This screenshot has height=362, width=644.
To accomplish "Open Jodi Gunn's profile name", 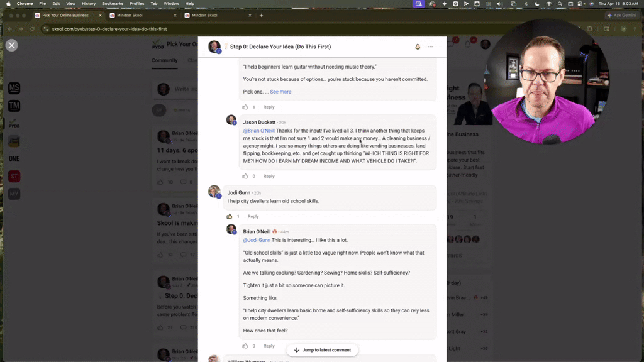I will tap(238, 192).
